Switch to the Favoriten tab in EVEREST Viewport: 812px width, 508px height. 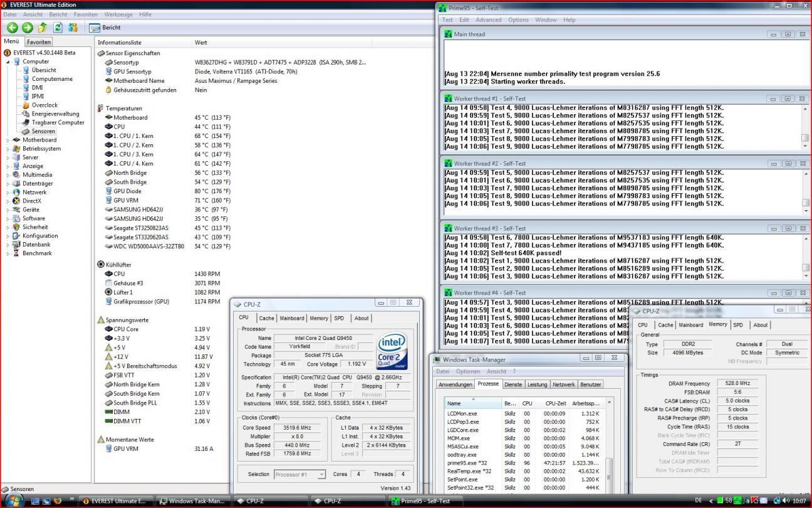click(x=39, y=42)
